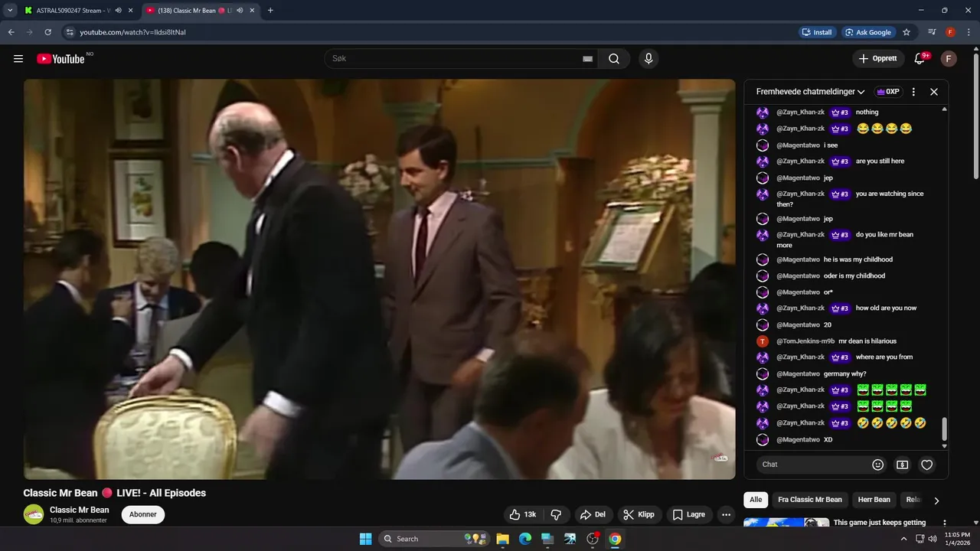Close the ASTRAL5090247 Stream tab

pyautogui.click(x=130, y=11)
